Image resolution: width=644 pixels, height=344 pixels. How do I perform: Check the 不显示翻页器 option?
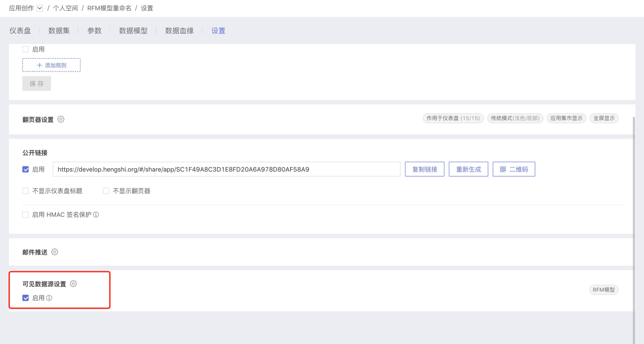coord(106,191)
